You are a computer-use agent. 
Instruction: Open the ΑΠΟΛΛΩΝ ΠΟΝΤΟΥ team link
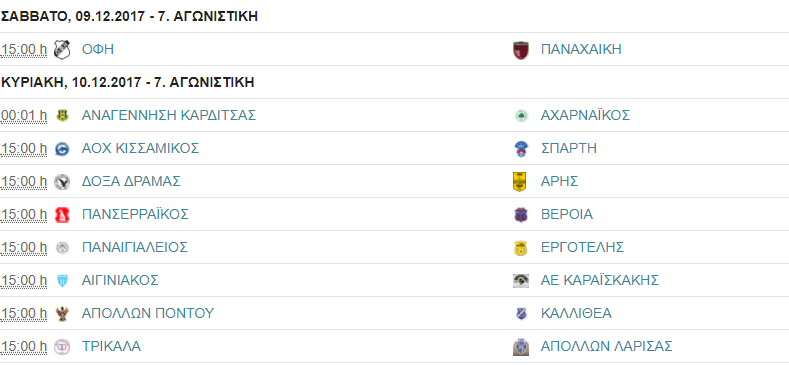pos(147,313)
